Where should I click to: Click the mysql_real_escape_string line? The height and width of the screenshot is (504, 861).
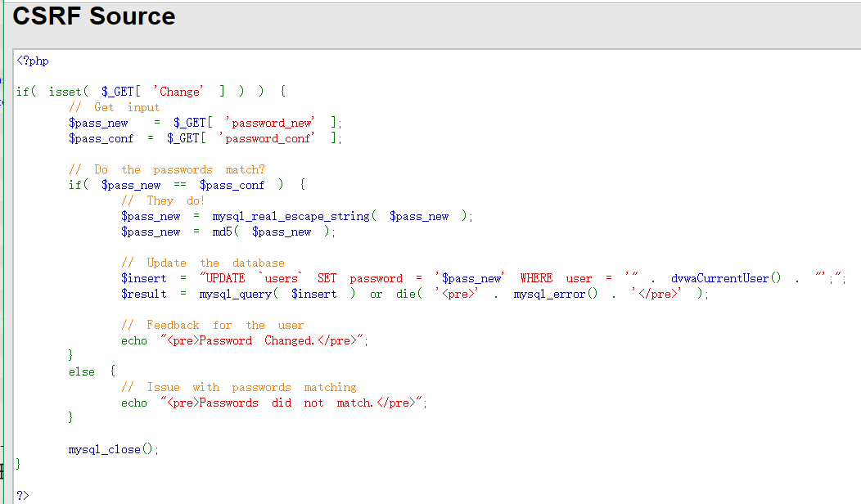click(x=297, y=216)
